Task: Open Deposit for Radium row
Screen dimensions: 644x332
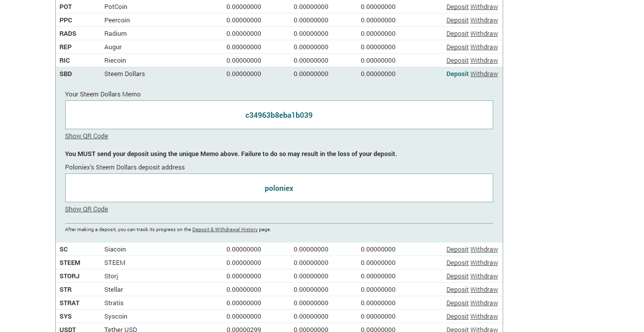Action: coord(457,34)
